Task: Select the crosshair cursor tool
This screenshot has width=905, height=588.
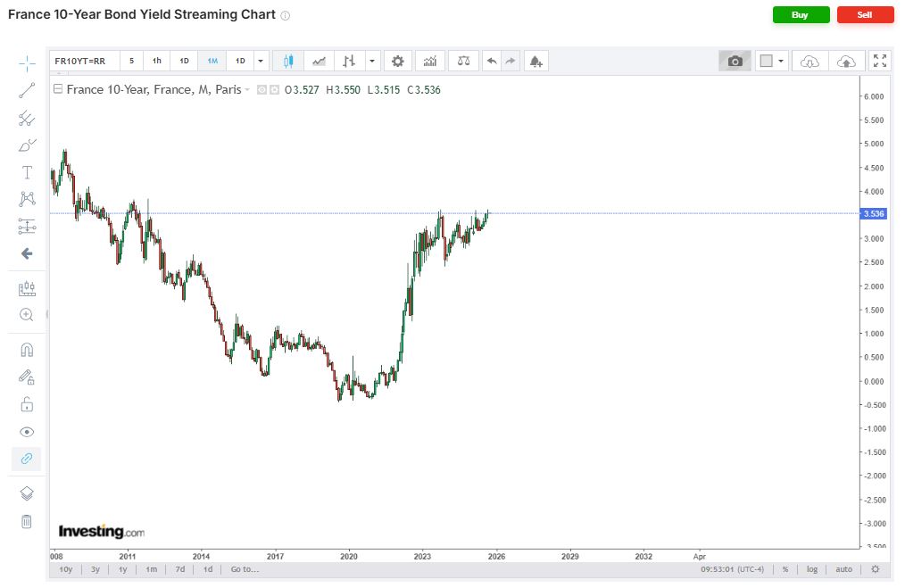Action: (x=27, y=63)
